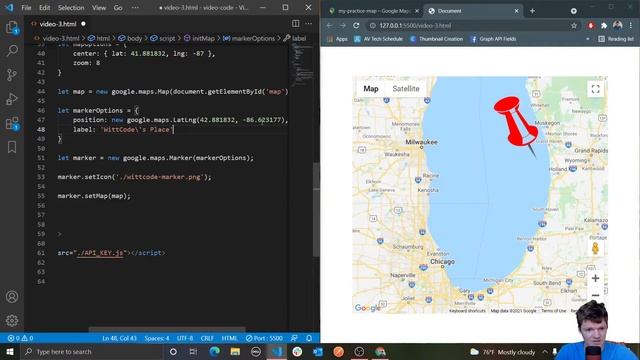Click html in breadcrumb
Viewport: 640px width, 360px height.
pos(99,38)
